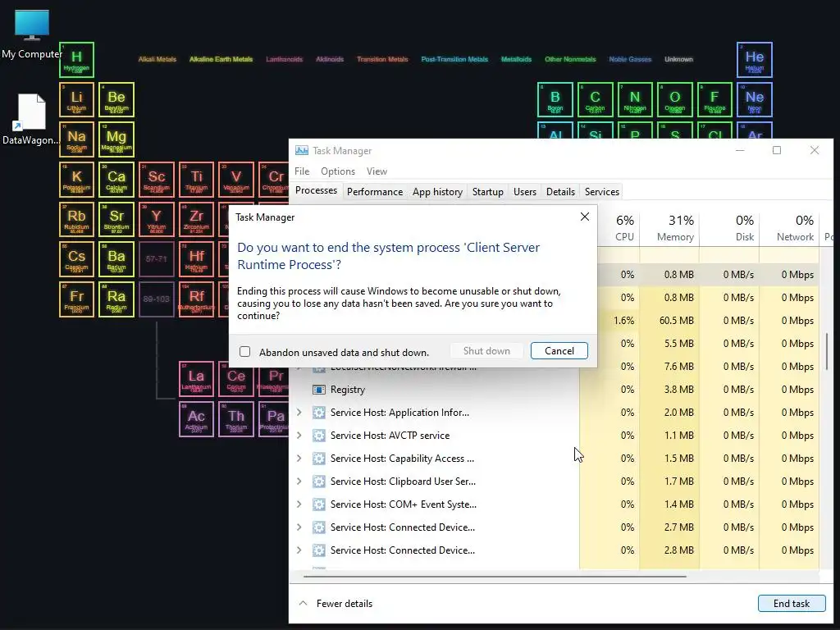The image size is (840, 630).
Task: Select the Scandium element tile
Action: tap(157, 180)
